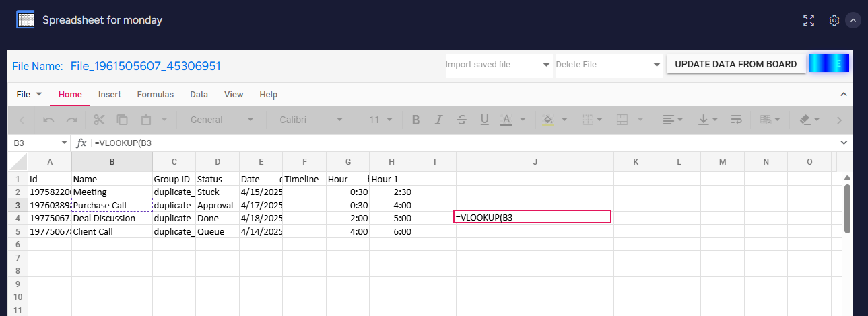Click the conditional formatting icon

click(766, 120)
